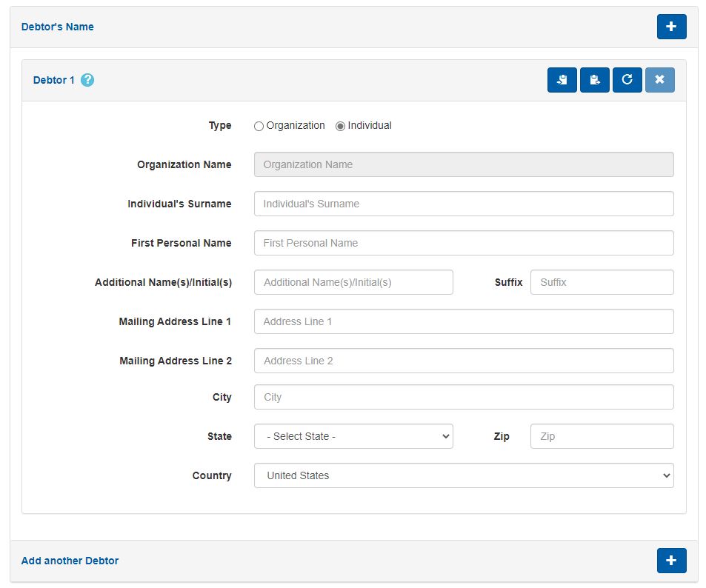Open the Country dropdown showing United States
The image size is (706, 588).
(x=463, y=475)
